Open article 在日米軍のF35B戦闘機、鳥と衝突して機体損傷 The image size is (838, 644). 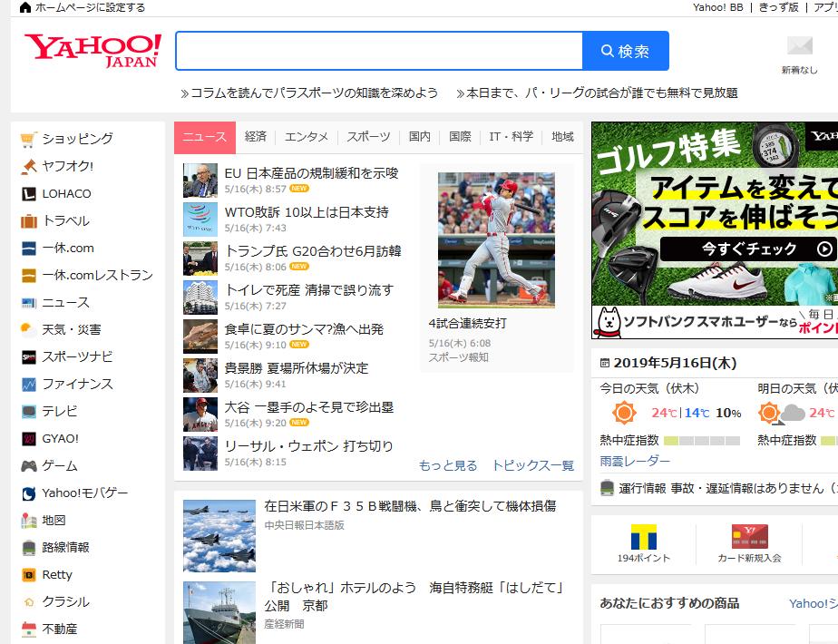[411, 506]
